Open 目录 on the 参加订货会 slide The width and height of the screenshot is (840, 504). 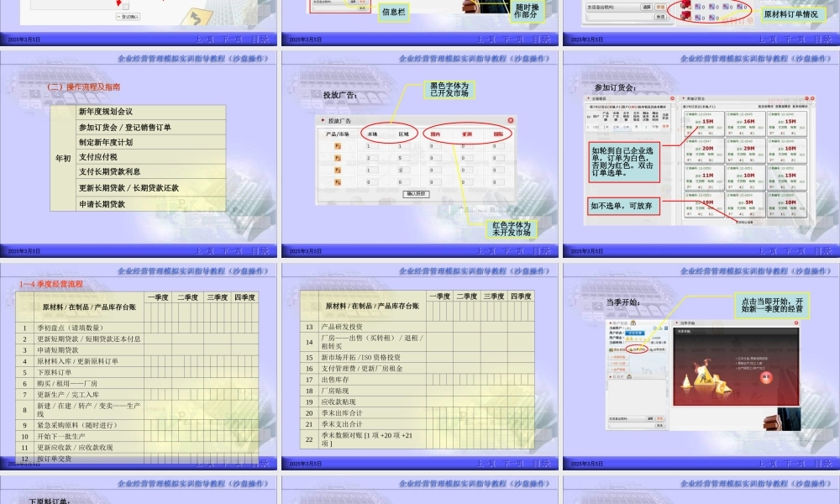(x=823, y=250)
